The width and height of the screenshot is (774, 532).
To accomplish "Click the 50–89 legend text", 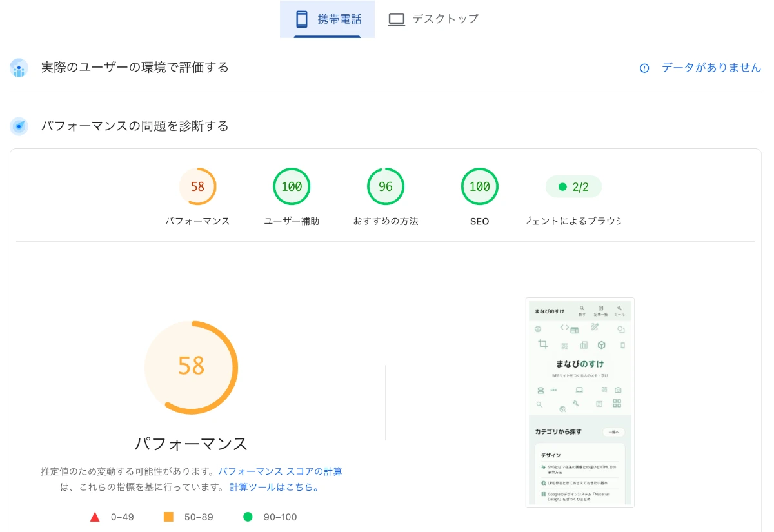I will pos(199,517).
